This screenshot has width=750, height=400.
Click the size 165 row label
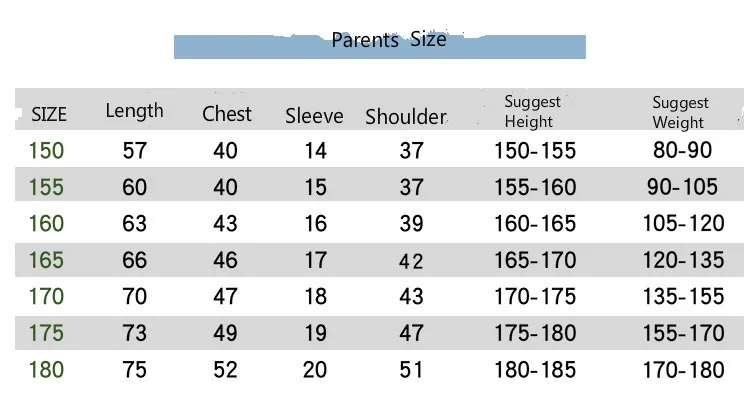pos(46,260)
